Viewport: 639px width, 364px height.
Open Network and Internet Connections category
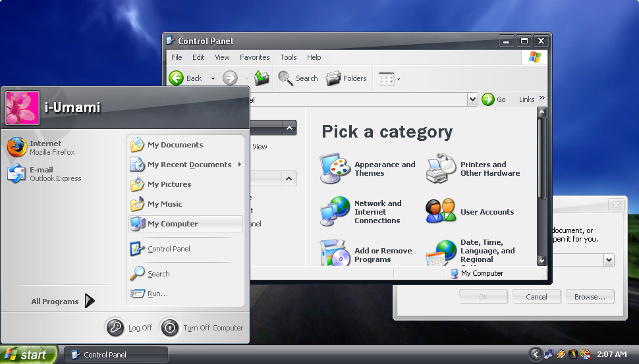pos(377,212)
